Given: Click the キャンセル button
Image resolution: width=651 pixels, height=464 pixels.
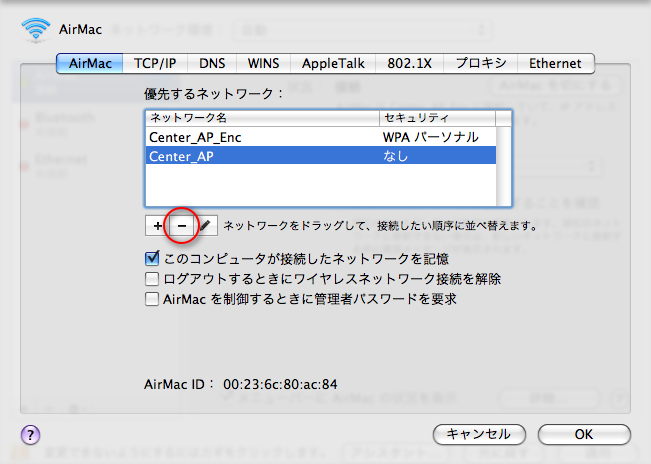Looking at the screenshot, I should pos(479,435).
